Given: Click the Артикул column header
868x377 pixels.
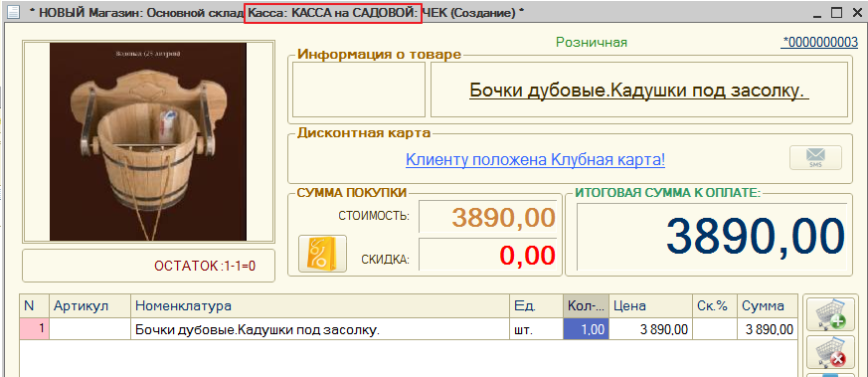Looking at the screenshot, I should (89, 306).
